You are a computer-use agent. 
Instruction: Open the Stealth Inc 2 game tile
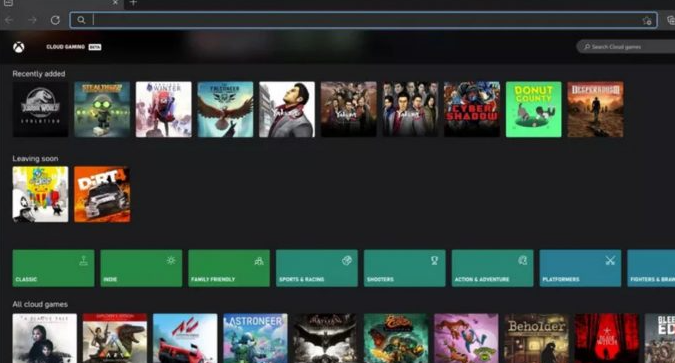tap(102, 109)
